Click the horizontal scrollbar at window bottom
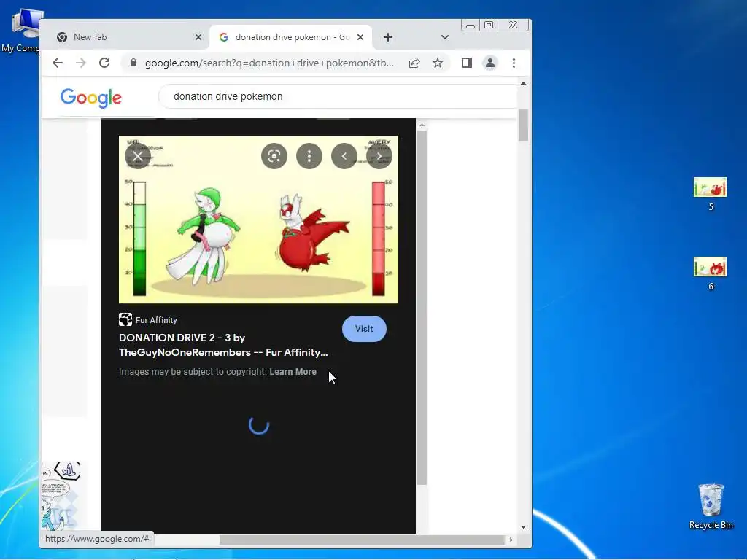Viewport: 747px width, 560px height. (x=362, y=540)
